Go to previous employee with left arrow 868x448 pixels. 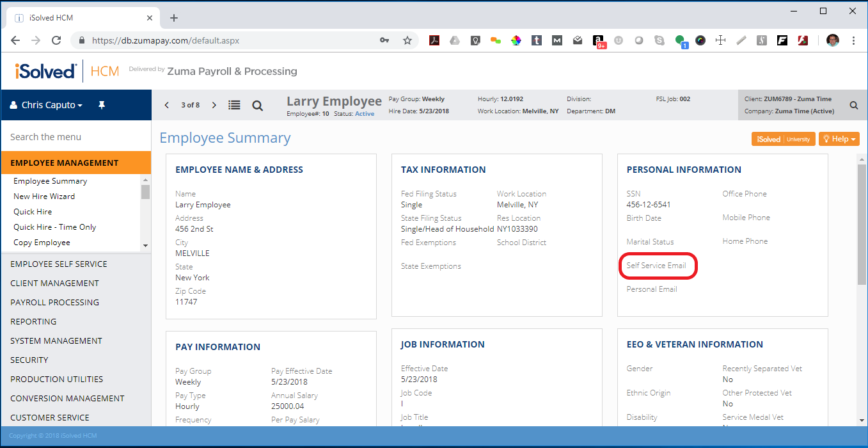coord(167,105)
